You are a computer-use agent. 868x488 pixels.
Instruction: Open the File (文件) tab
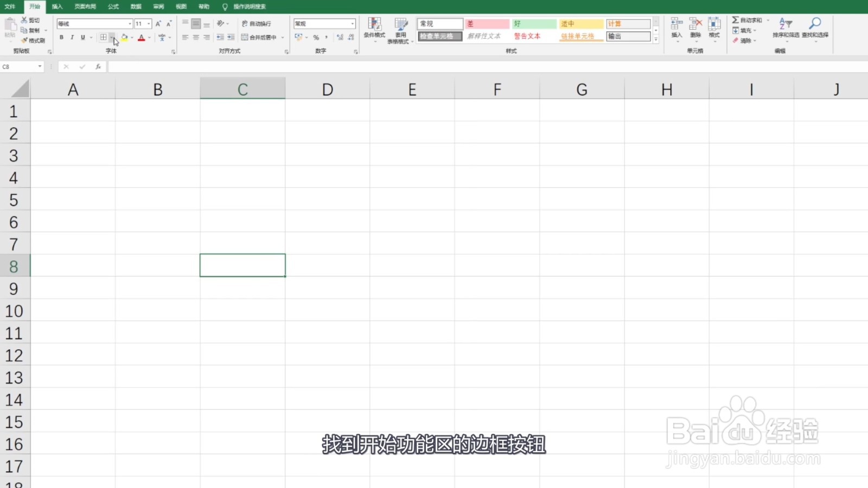(10, 7)
